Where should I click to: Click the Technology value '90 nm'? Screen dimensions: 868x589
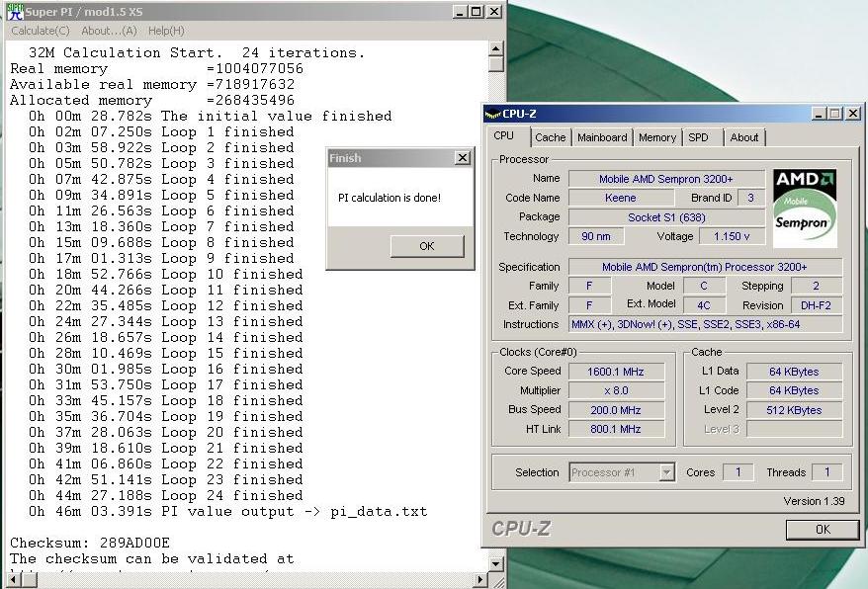(596, 236)
